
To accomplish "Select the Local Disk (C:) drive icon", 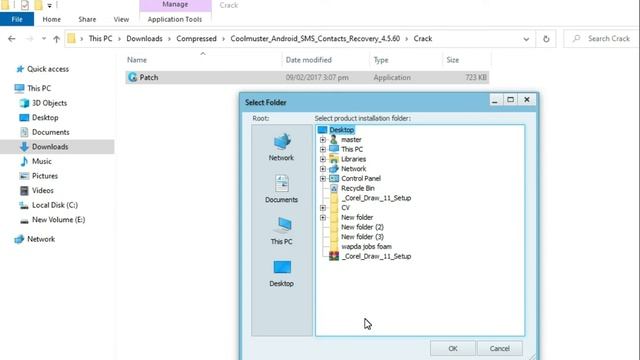I will tap(24, 205).
